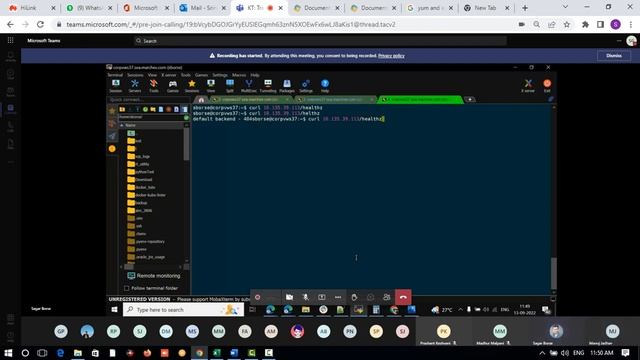Raise hand in the Teams call
Screen dimensions: 640x360
[x=354, y=297]
